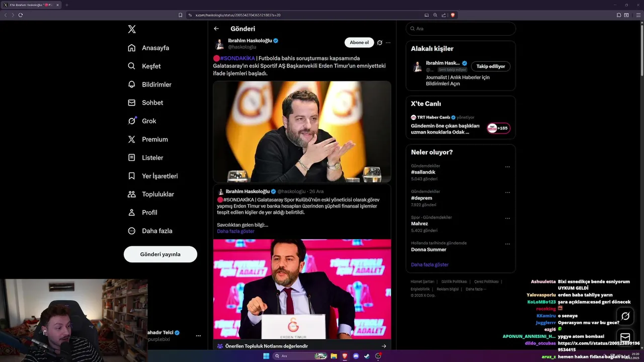The image size is (644, 362).
Task: Open Önerilen Topluluk Notlarını değerlendir arrow
Action: coord(384,346)
